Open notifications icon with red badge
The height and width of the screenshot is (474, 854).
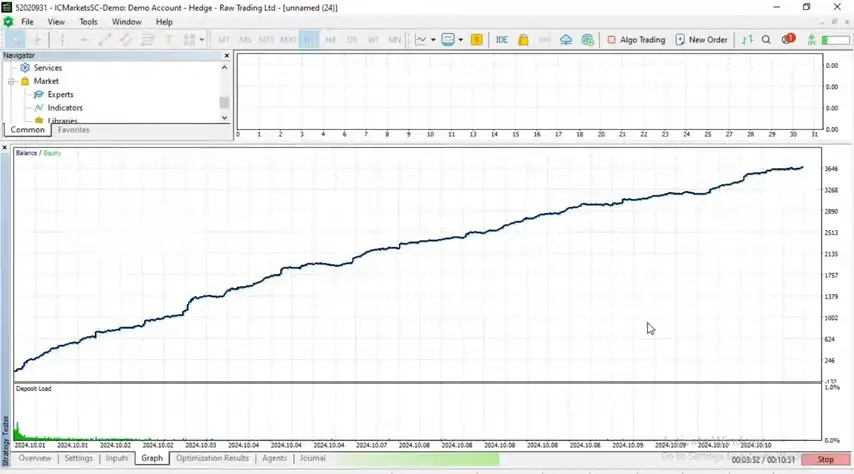coord(786,40)
